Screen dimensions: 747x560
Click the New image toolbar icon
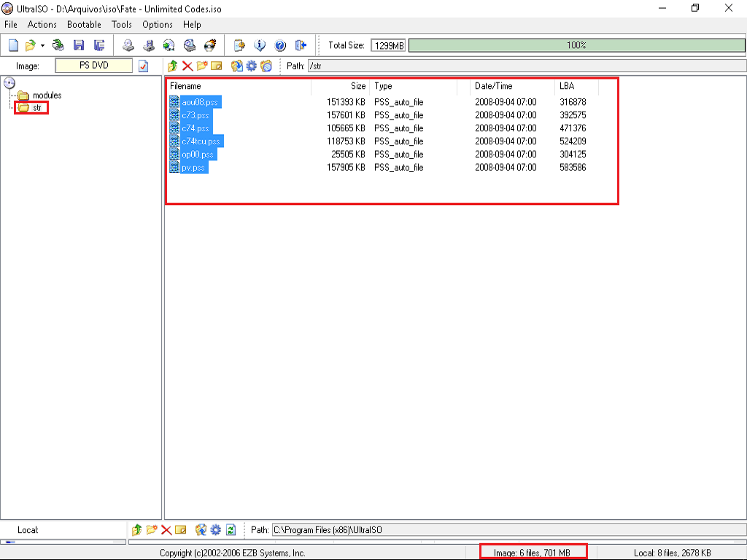tap(13, 45)
